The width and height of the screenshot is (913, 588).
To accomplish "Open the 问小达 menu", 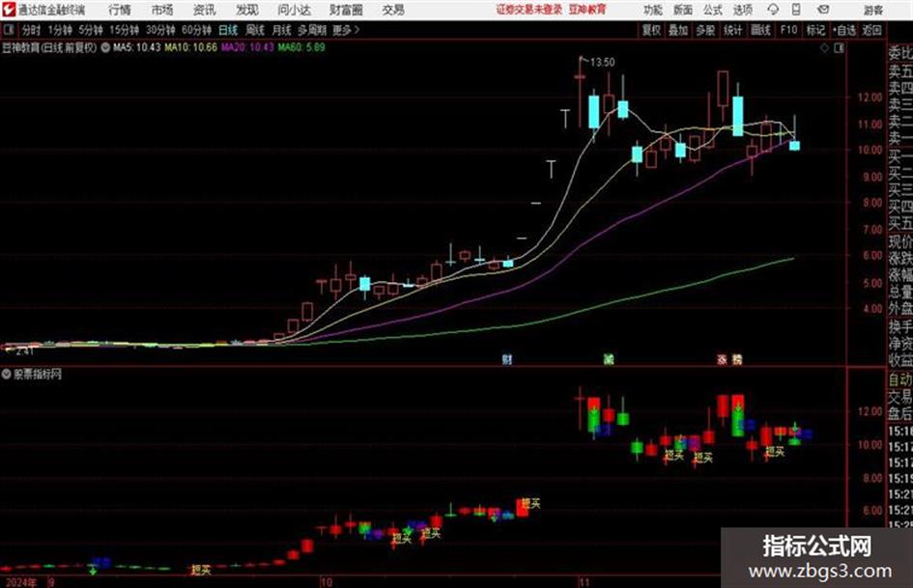I will 294,10.
